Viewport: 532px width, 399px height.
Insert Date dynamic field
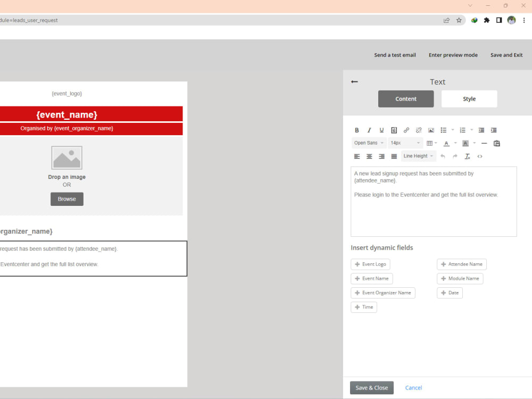450,293
